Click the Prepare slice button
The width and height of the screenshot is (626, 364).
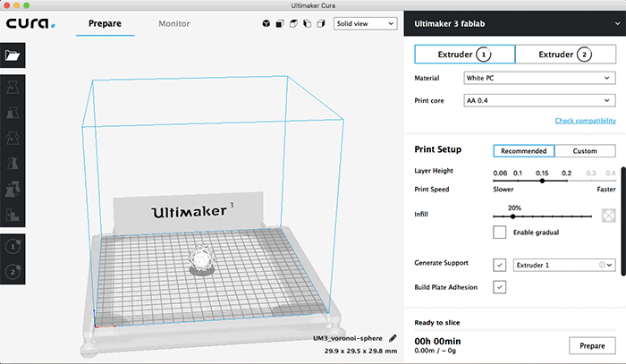coord(592,345)
